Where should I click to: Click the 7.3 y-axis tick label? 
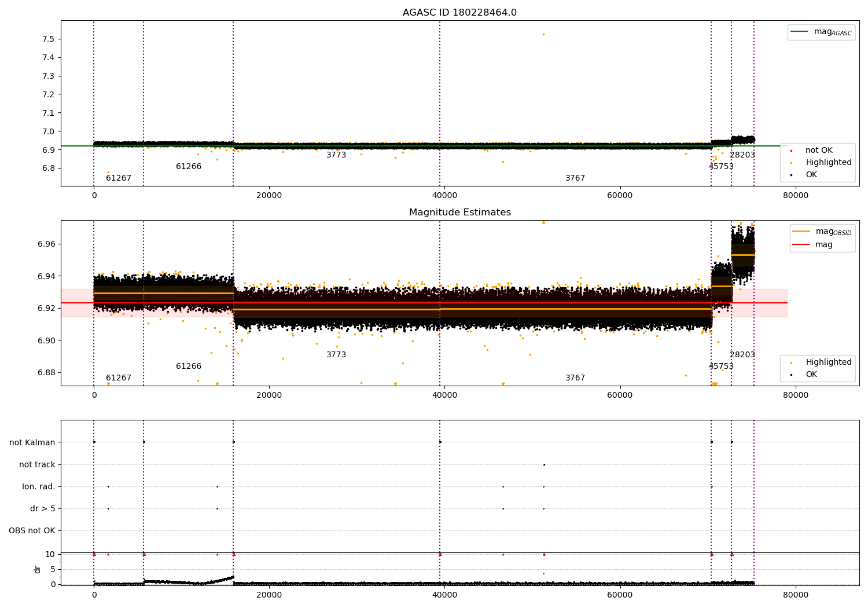pyautogui.click(x=49, y=76)
